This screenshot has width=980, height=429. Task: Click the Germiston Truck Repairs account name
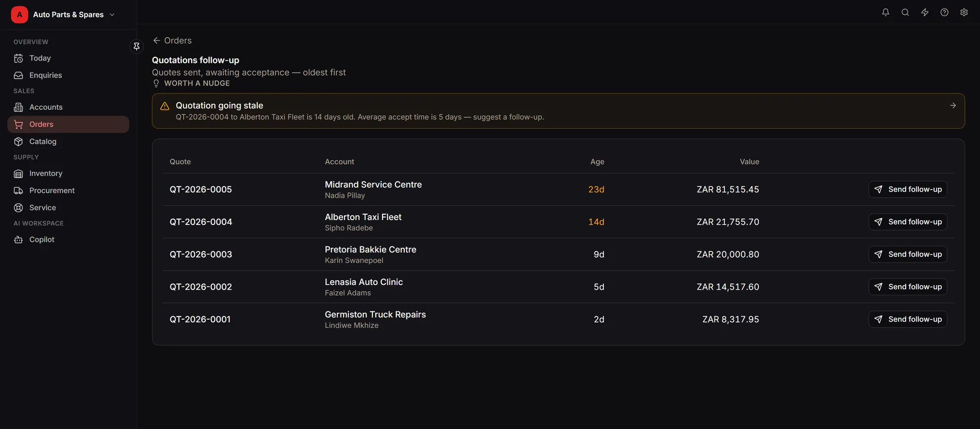pos(375,314)
